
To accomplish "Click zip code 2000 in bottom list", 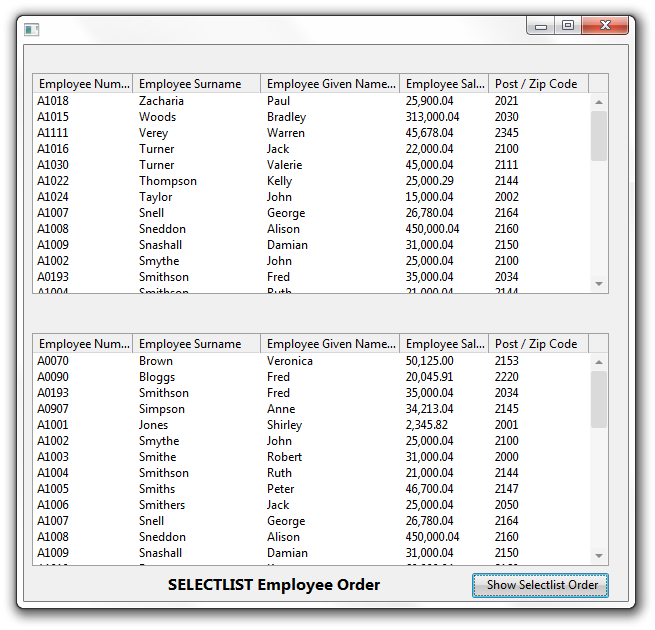I will pyautogui.click(x=507, y=457).
